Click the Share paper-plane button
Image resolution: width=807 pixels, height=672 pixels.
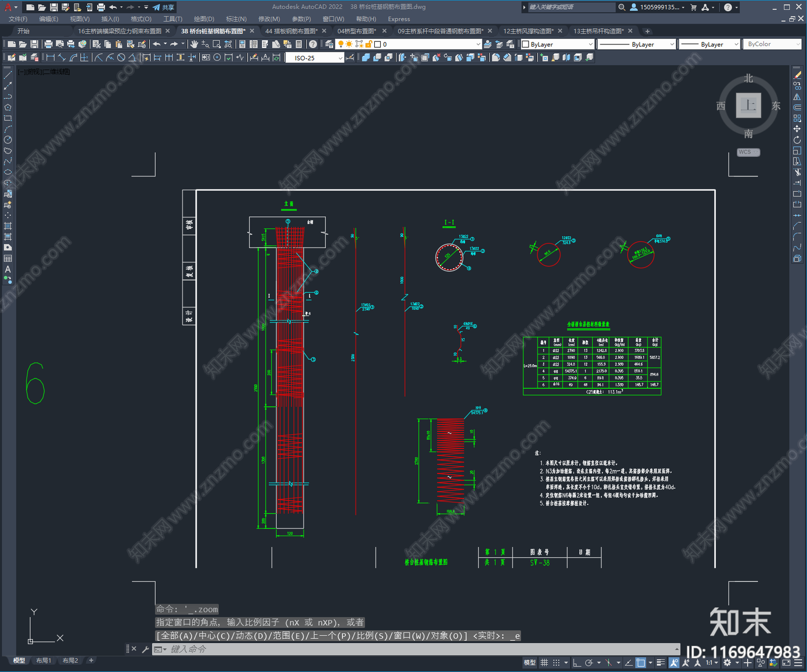(x=163, y=7)
